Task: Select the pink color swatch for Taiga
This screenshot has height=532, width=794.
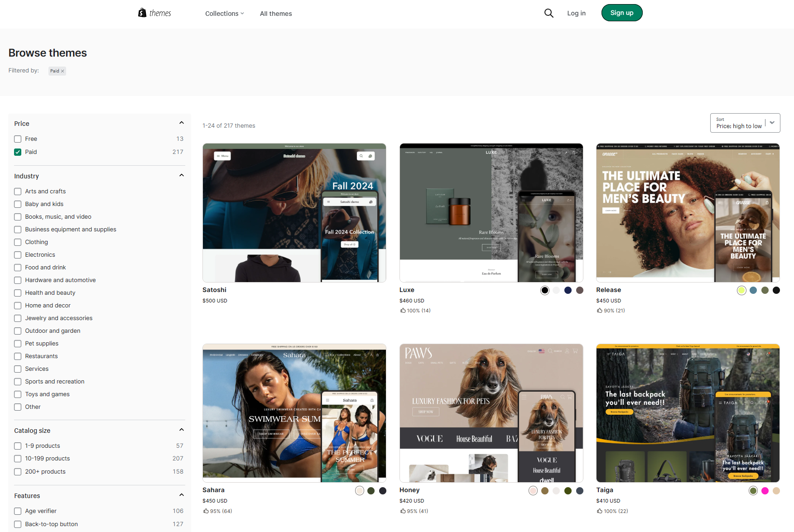Action: click(x=765, y=491)
